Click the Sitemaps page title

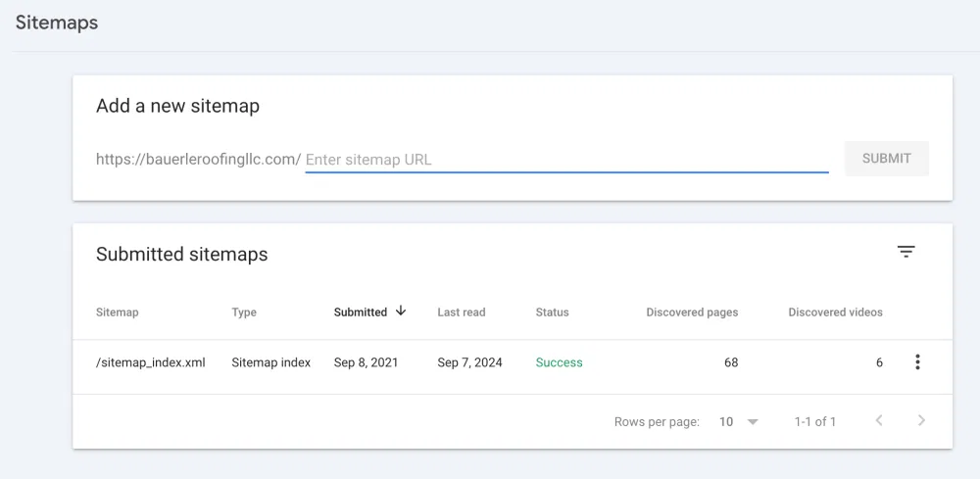coord(57,23)
